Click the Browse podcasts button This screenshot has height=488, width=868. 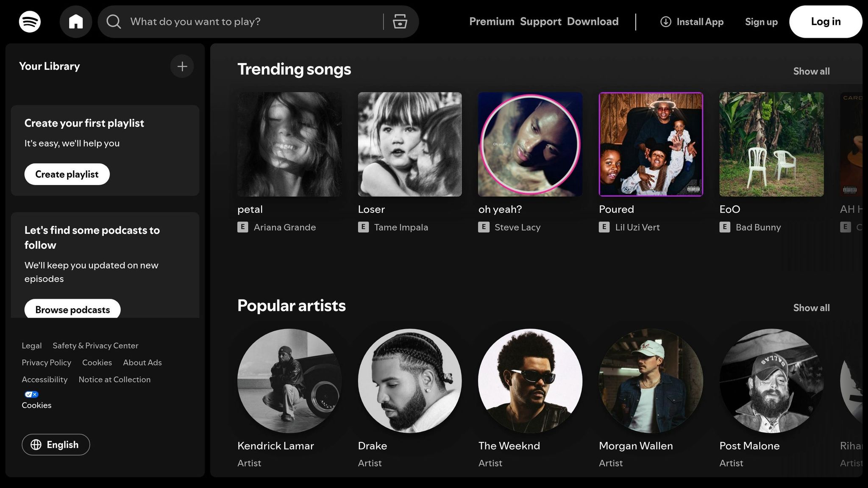click(x=72, y=309)
